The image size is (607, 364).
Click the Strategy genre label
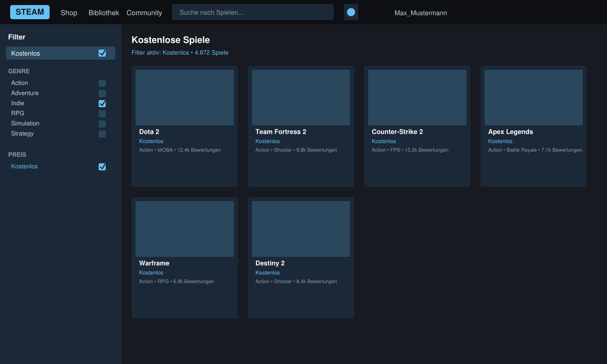coord(22,133)
